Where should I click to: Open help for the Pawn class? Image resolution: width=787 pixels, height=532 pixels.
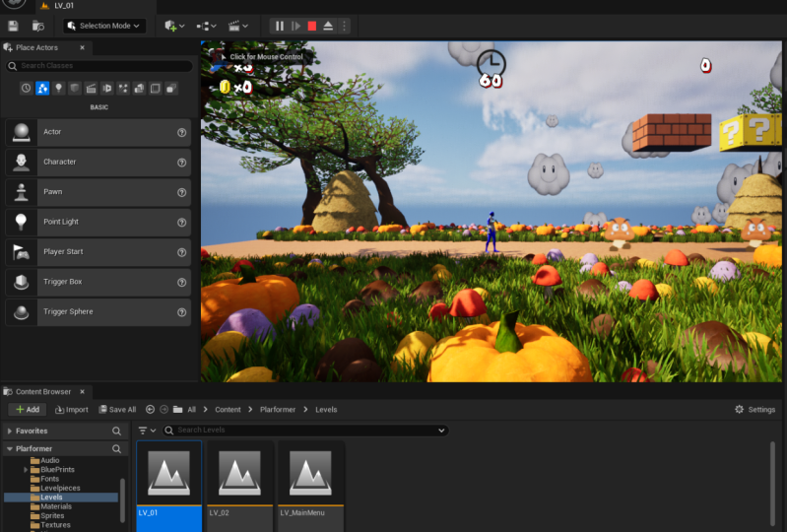(x=181, y=192)
